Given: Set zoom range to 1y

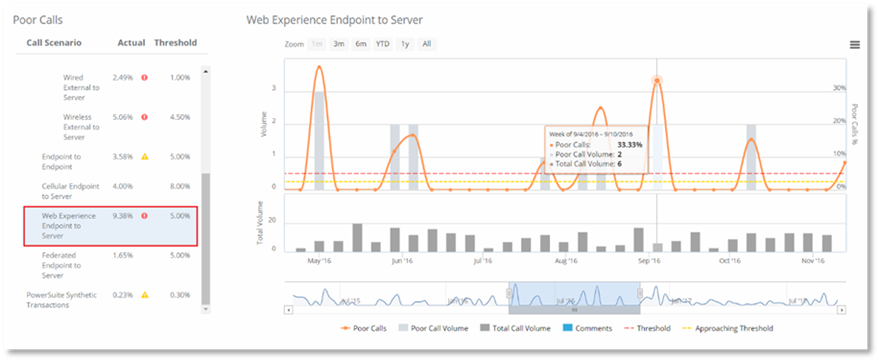Looking at the screenshot, I should (x=405, y=44).
